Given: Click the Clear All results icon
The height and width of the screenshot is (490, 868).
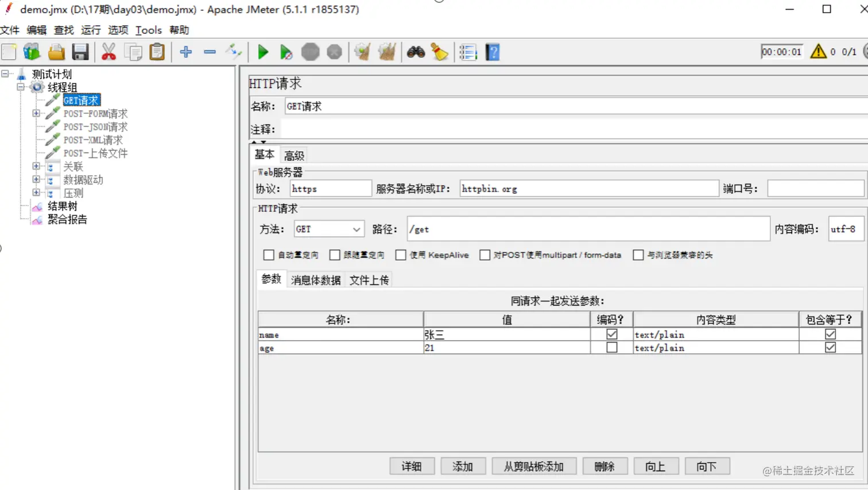Looking at the screenshot, I should [x=387, y=52].
